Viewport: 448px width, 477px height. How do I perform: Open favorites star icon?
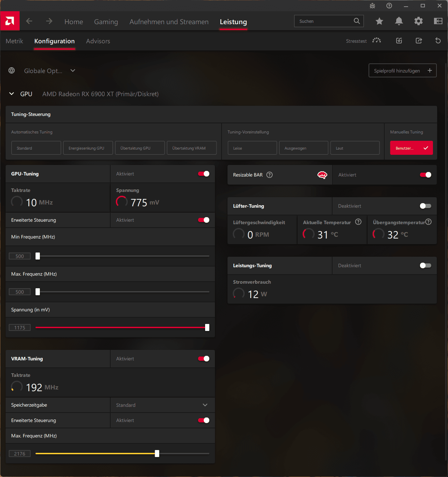coord(379,21)
